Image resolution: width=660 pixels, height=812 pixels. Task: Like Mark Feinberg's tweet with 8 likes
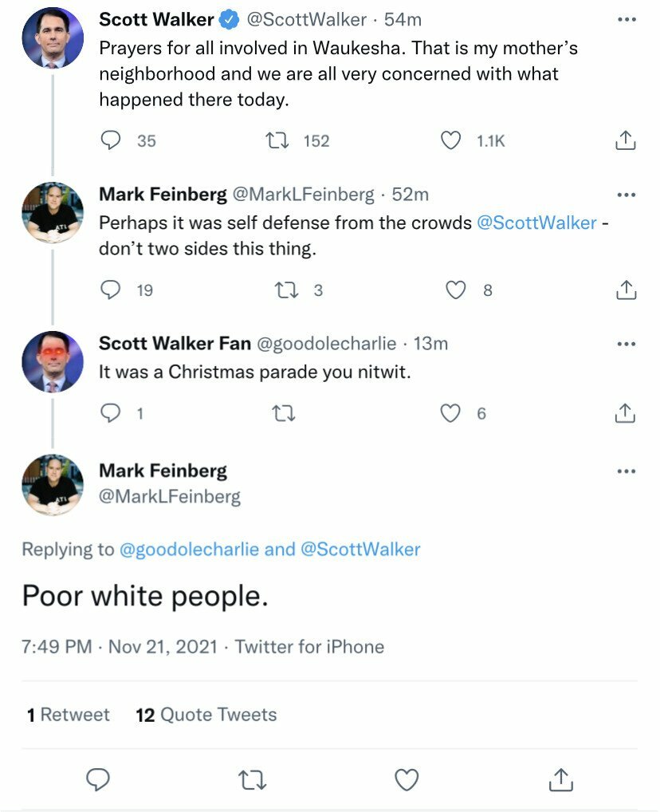click(455, 290)
